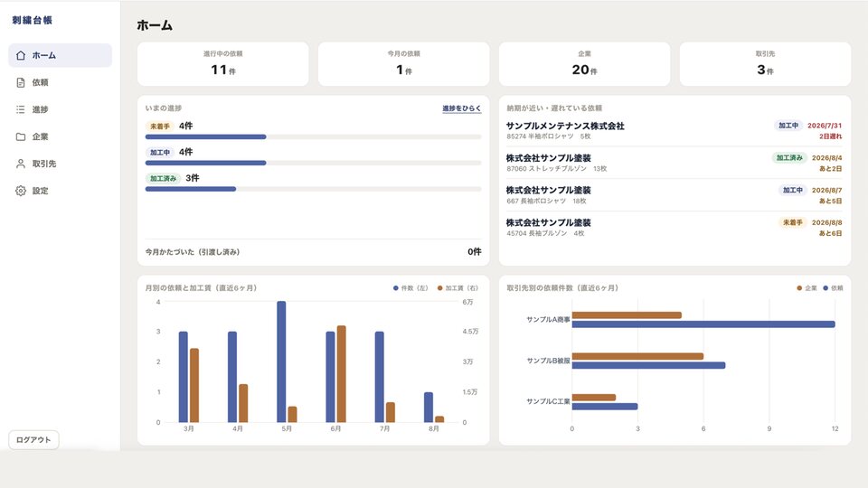Click the orange 3月 fee bar
Screen dimensions: 868x488
(193, 385)
